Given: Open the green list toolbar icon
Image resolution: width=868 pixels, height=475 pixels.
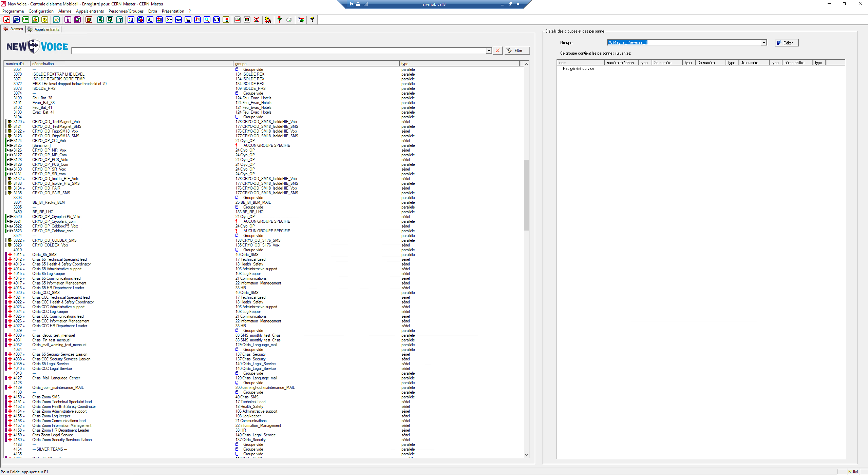Looking at the screenshot, I should (26, 20).
